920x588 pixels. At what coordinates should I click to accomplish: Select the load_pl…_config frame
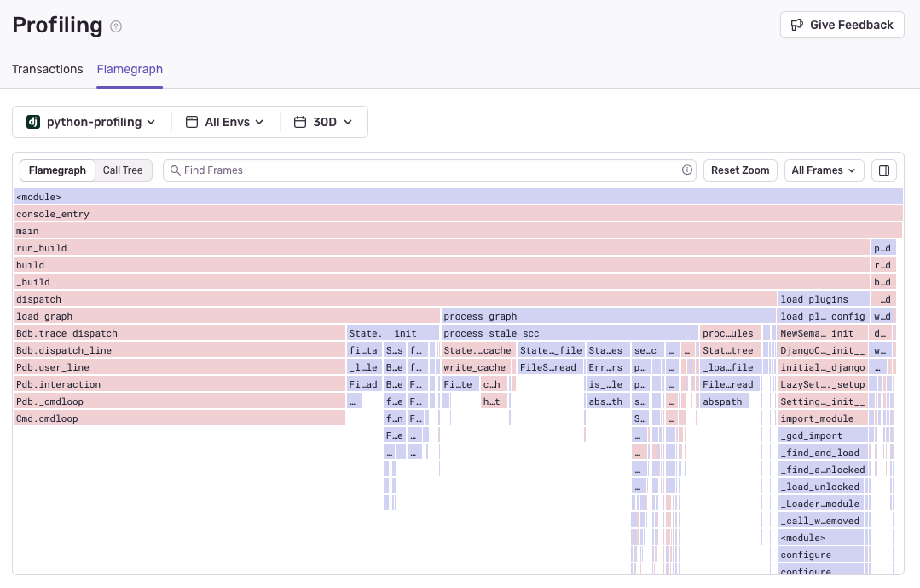click(823, 315)
